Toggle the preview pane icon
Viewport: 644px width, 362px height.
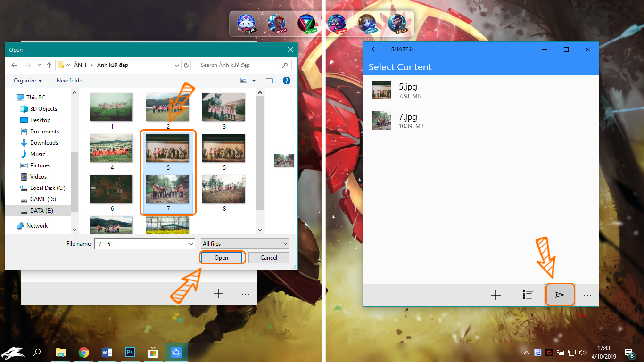pos(269,81)
